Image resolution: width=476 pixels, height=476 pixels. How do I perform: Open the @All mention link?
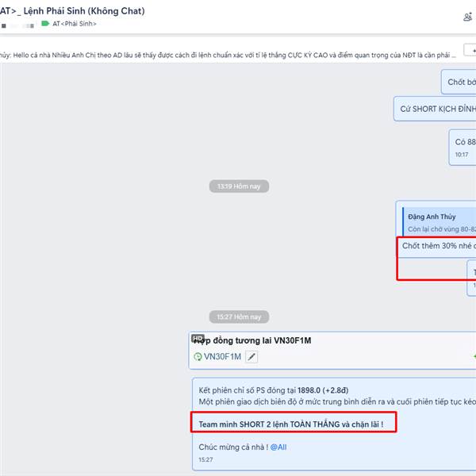(278, 447)
